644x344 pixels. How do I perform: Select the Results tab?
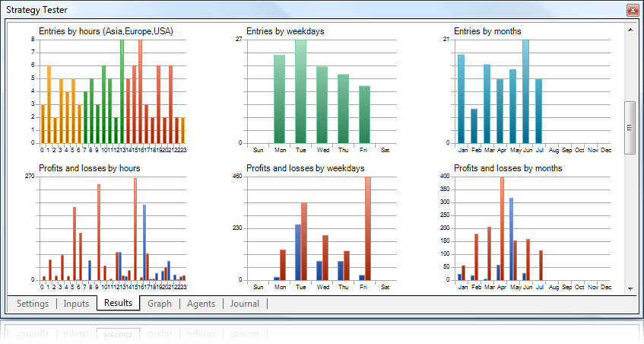coord(119,303)
